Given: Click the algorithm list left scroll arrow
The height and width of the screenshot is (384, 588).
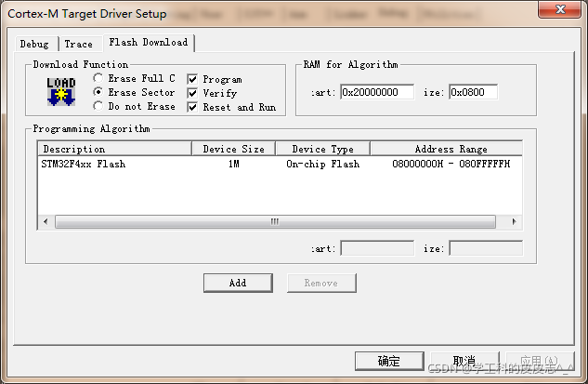Looking at the screenshot, I should point(46,221).
